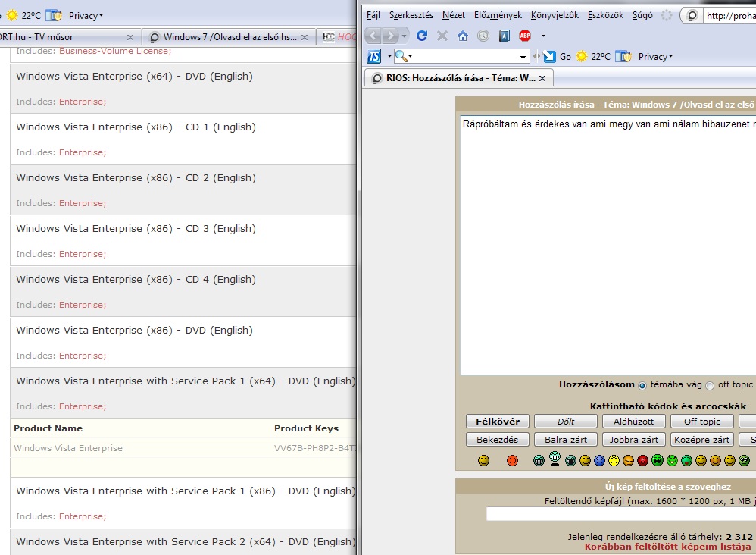Click the Dőlt formatting button

tap(566, 422)
